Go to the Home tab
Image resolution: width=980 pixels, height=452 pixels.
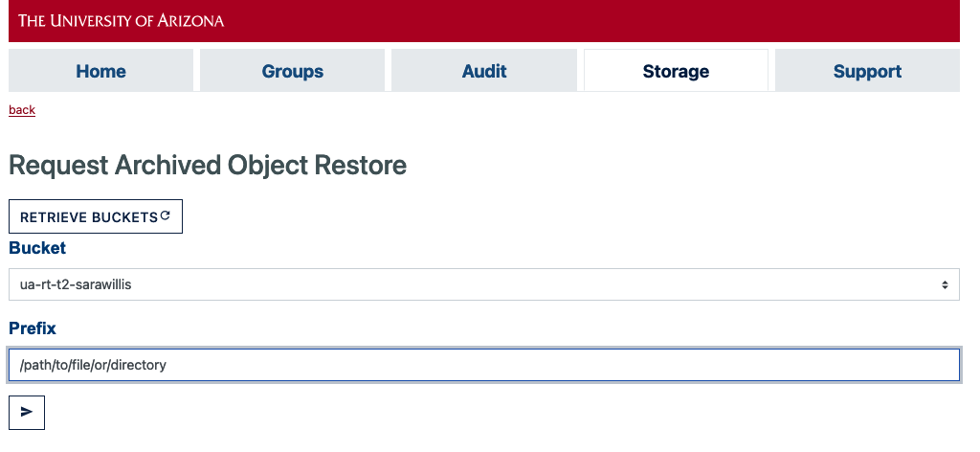click(x=100, y=71)
